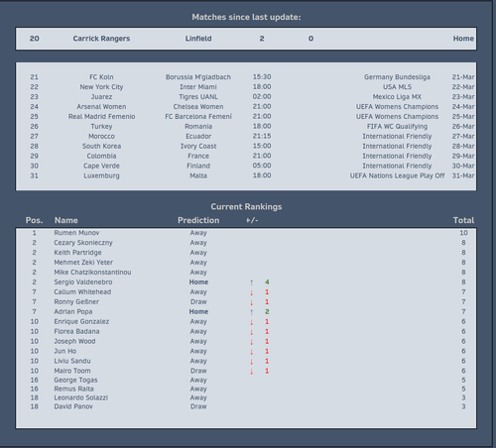Select Cape Verde team entry
The image size is (496, 448).
pyautogui.click(x=101, y=166)
